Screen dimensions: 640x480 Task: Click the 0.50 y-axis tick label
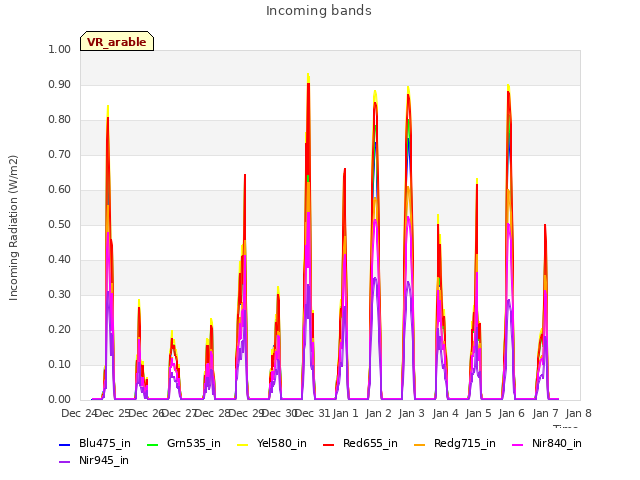coord(60,224)
